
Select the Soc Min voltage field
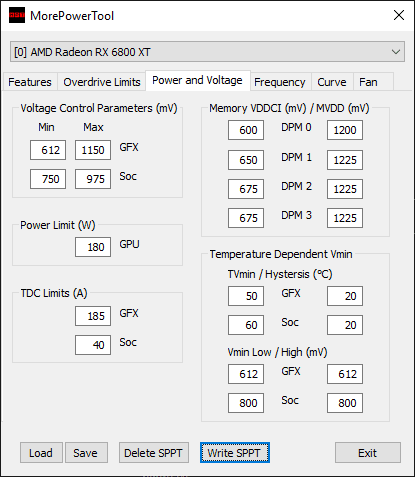(x=48, y=179)
